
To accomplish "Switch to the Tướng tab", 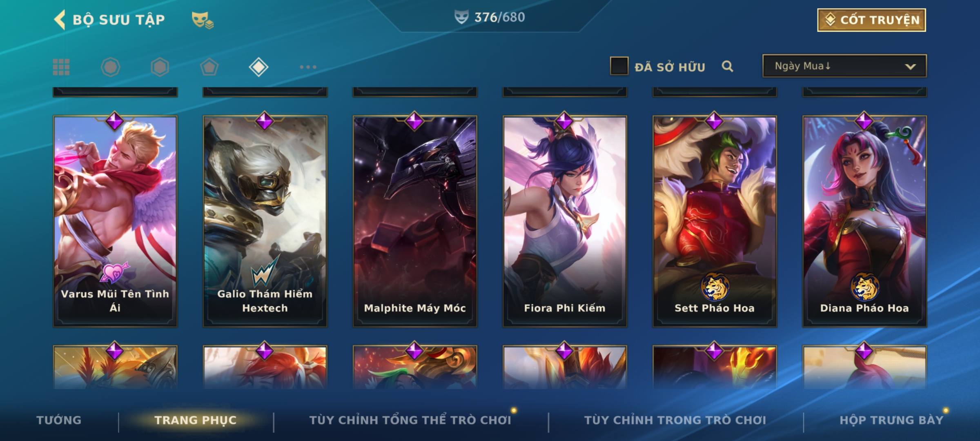I will (x=59, y=420).
